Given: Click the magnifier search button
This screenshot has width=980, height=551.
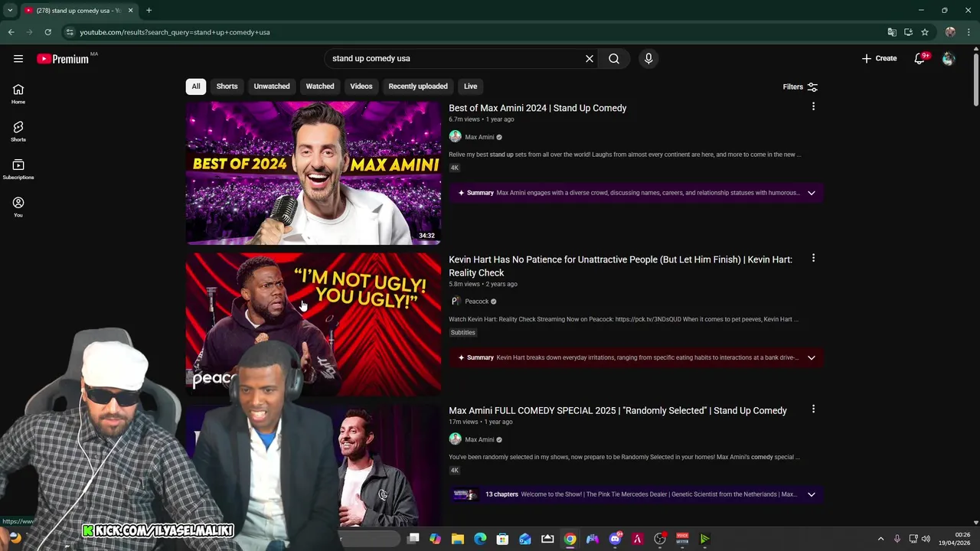Looking at the screenshot, I should click(x=614, y=58).
